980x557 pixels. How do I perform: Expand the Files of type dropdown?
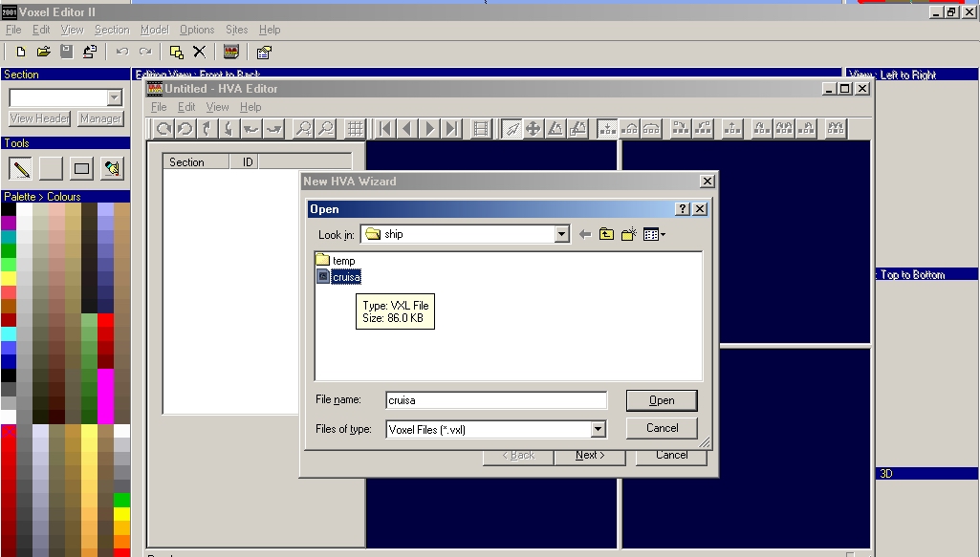(599, 429)
